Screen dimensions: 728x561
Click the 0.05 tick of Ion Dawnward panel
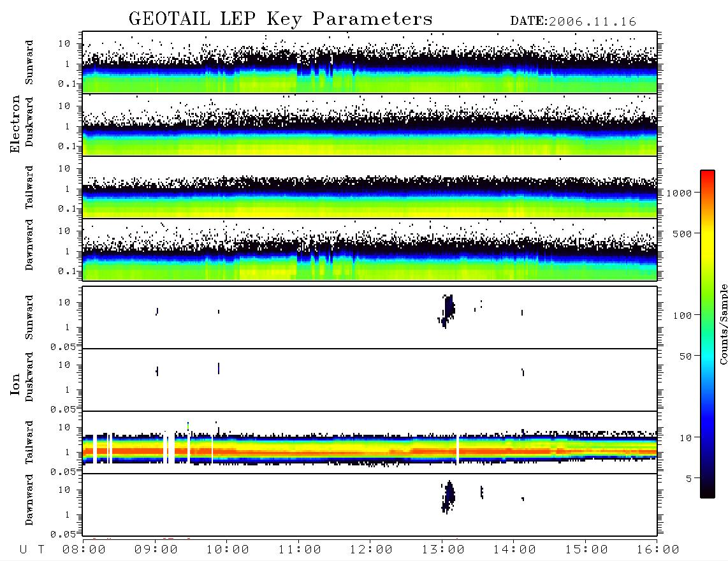(63, 534)
